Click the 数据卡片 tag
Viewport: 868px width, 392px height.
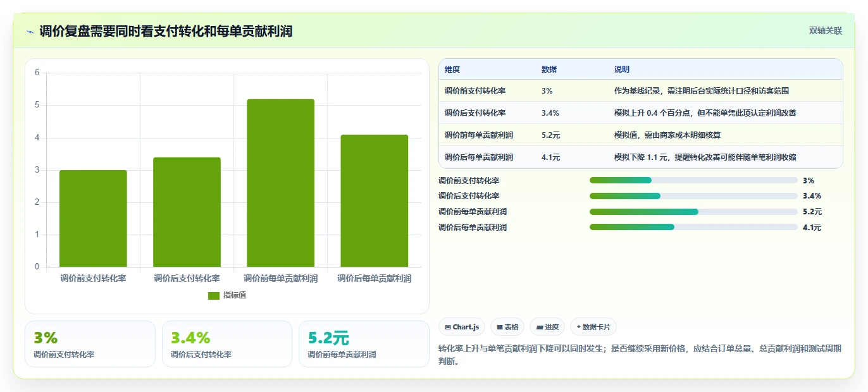(593, 327)
